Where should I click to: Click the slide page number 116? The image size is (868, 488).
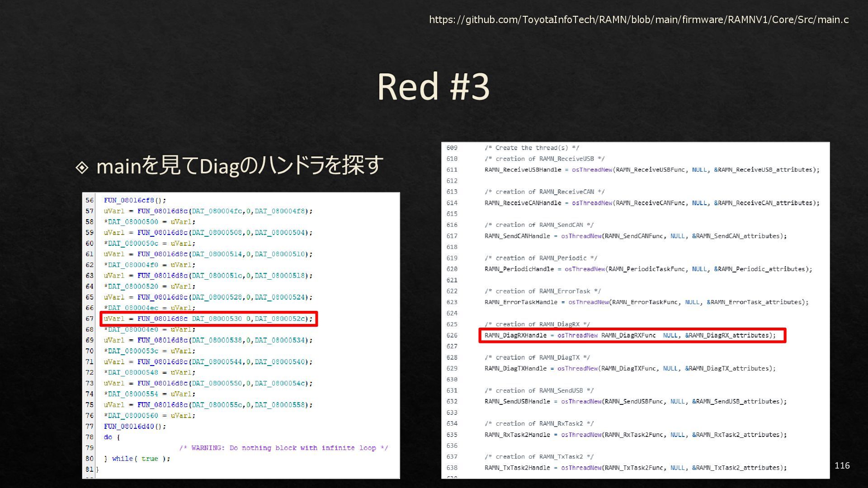842,465
